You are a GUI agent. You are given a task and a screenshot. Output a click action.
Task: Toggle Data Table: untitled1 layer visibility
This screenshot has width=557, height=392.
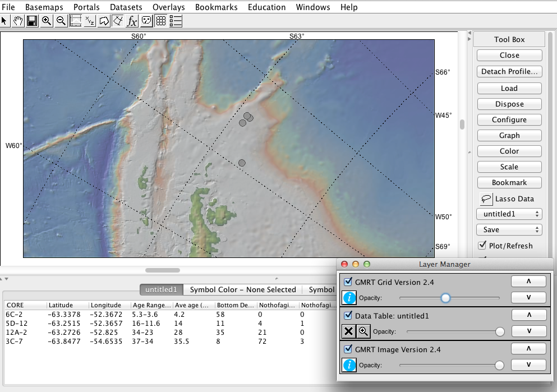[x=348, y=315]
